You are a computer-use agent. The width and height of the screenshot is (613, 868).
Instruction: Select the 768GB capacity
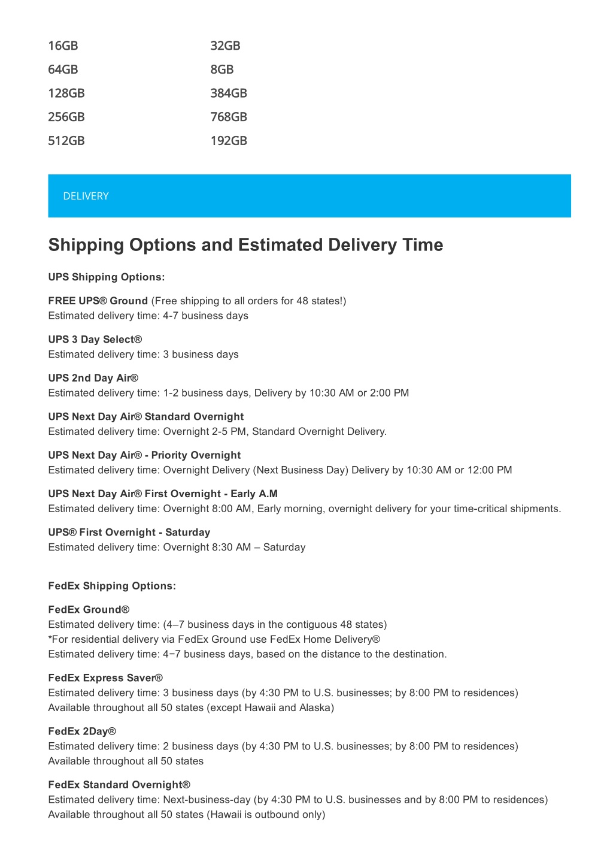point(229,117)
